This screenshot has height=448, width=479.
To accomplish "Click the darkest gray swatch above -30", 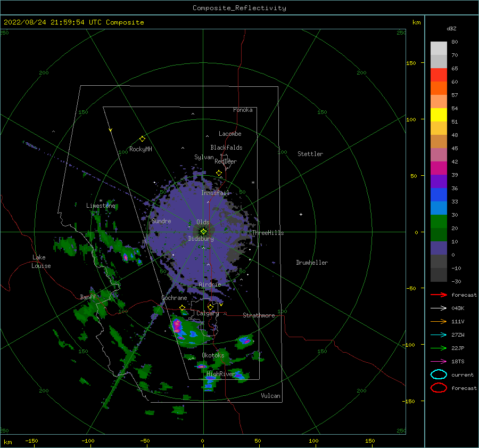I will click(x=439, y=275).
